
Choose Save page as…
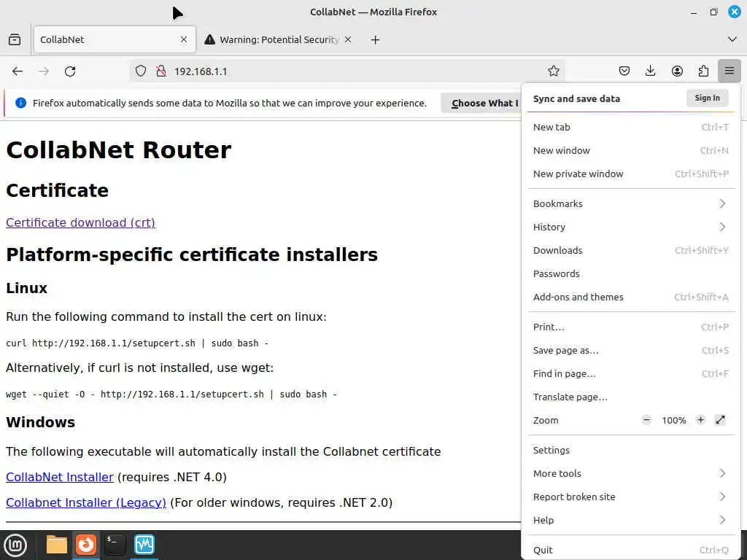(x=631, y=351)
